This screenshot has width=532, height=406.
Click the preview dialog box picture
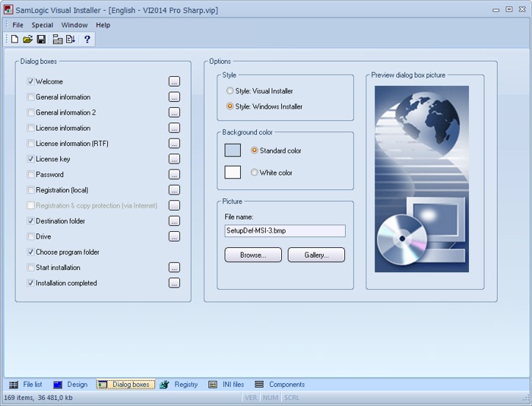pos(422,179)
